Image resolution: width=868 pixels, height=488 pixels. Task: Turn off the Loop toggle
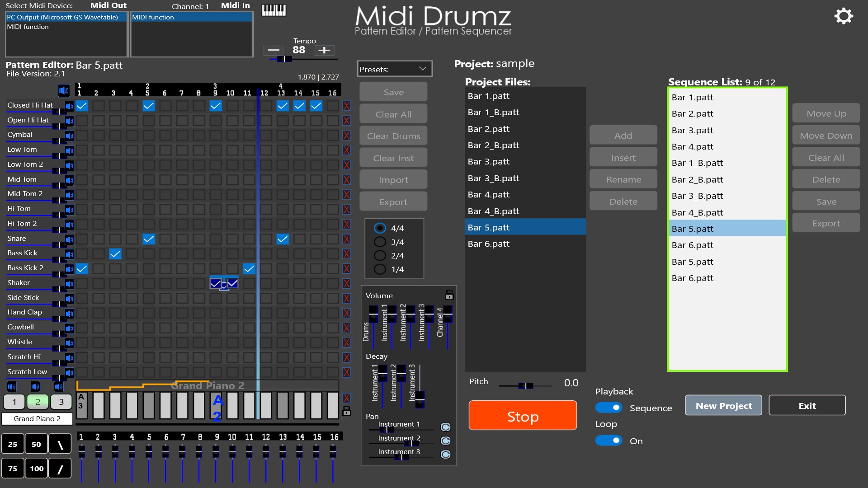pos(609,440)
